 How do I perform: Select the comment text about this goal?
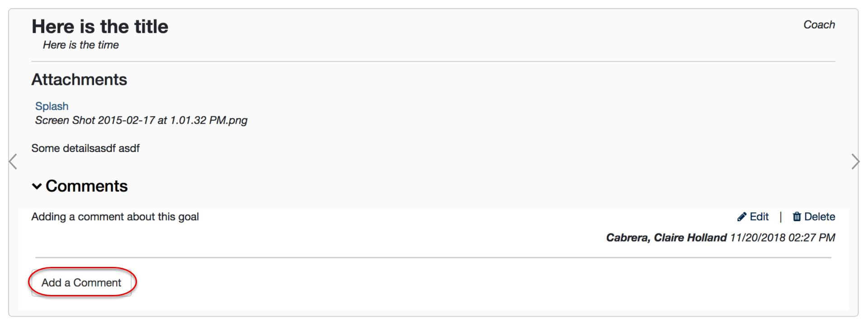coord(115,217)
